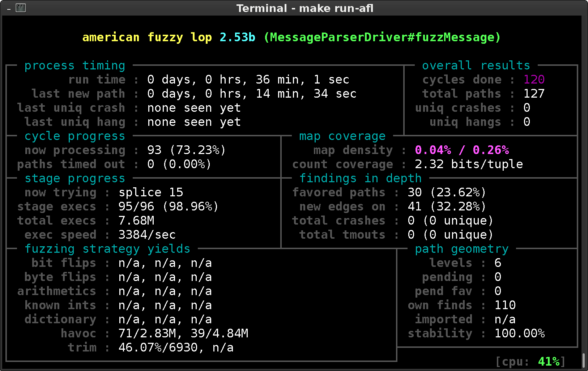588x371 pixels.
Task: Click the uniq crashes value '0'
Action: click(527, 108)
